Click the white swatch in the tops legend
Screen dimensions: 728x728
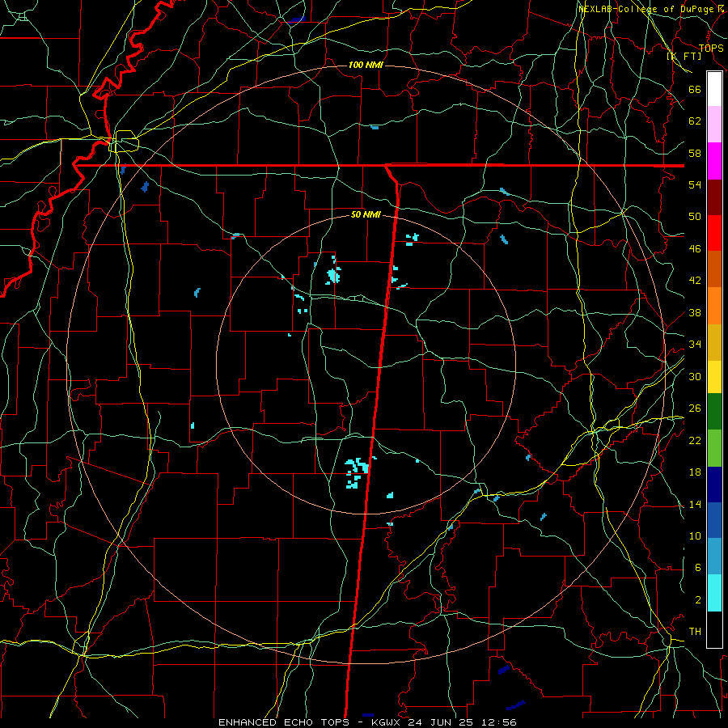(714, 89)
